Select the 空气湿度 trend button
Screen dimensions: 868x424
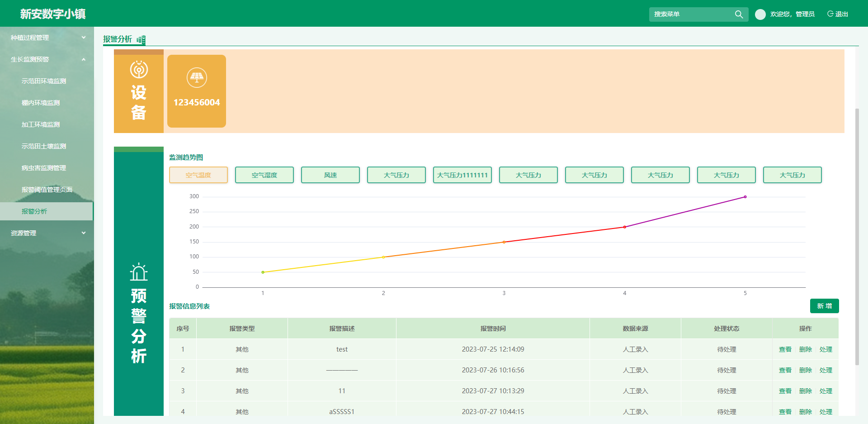click(264, 175)
